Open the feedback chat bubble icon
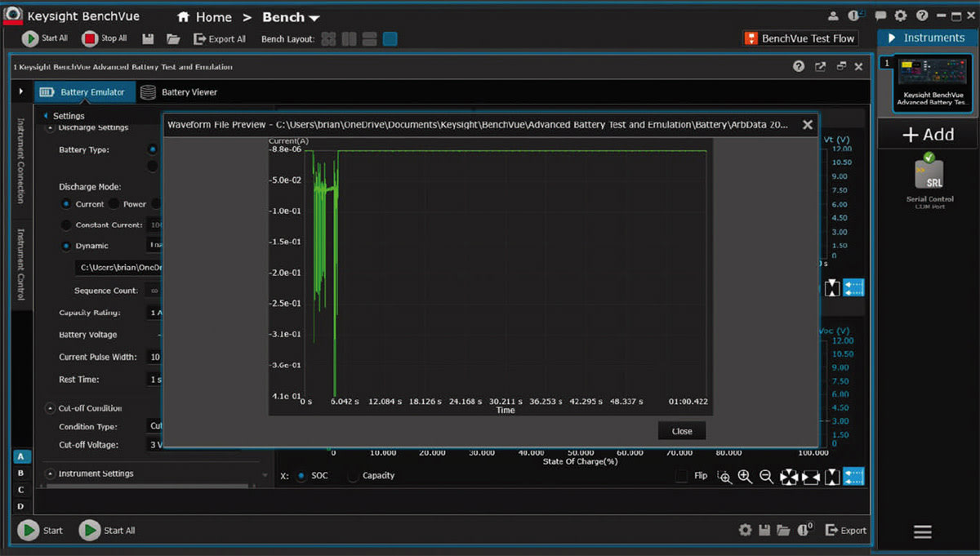This screenshot has width=980, height=556. coord(881,16)
